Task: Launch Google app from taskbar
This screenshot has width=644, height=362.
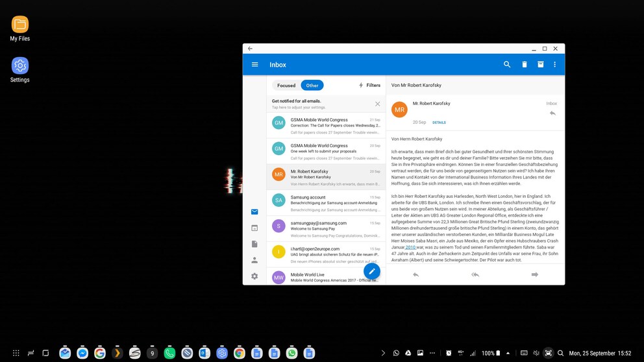Action: click(100, 352)
